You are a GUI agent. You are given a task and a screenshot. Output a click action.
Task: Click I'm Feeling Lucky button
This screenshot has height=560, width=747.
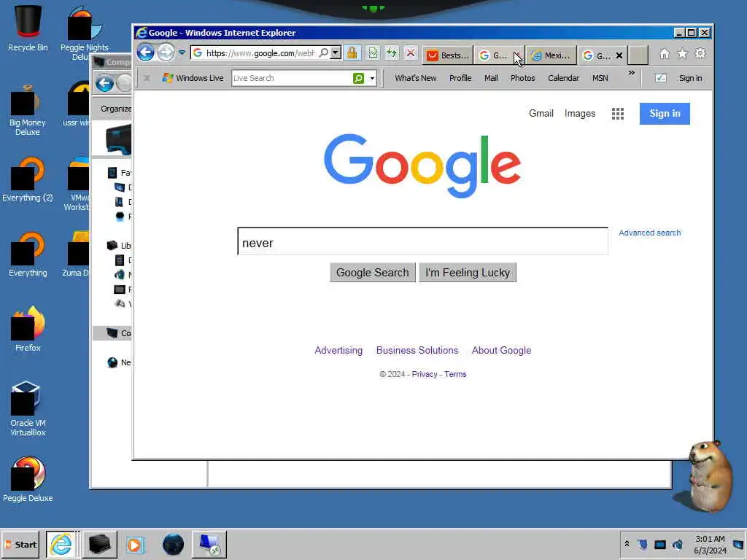[468, 273]
